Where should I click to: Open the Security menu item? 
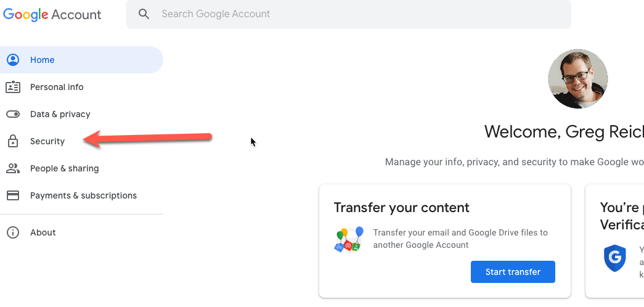[x=47, y=141]
